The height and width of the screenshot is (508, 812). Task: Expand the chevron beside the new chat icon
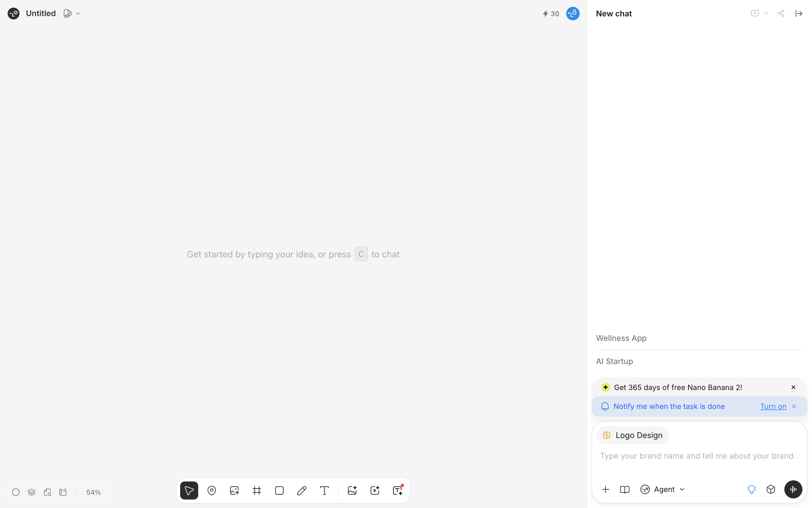click(766, 14)
